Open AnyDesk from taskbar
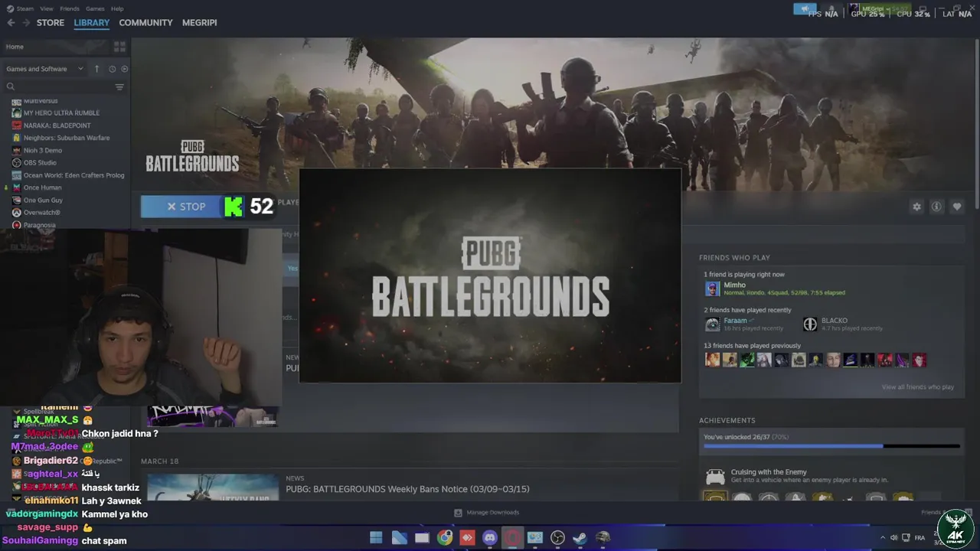The image size is (980, 551). pyautogui.click(x=467, y=538)
